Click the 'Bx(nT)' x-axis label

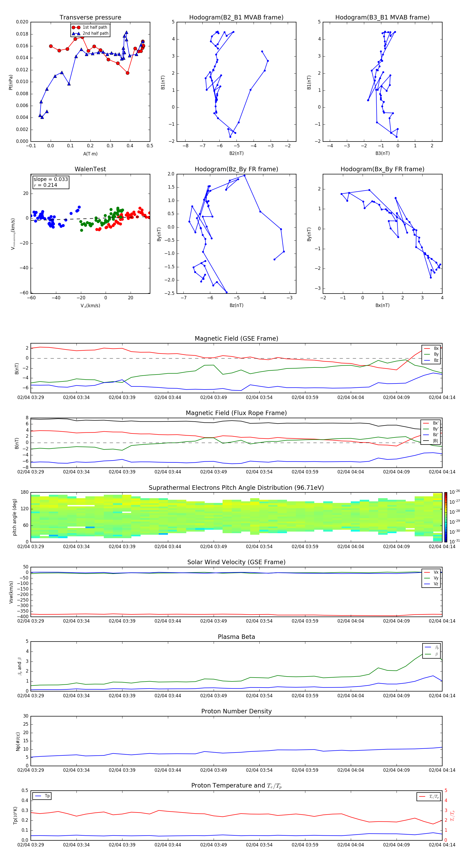click(x=382, y=305)
